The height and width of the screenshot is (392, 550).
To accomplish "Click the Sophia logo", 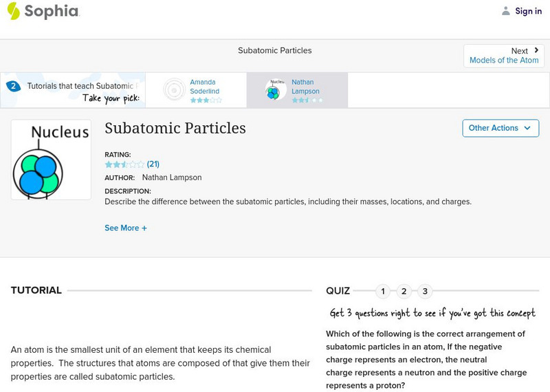I will click(43, 11).
